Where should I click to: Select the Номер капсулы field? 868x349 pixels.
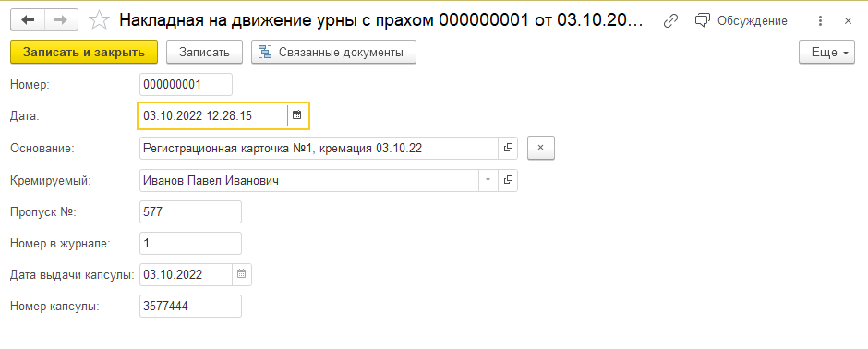(191, 306)
